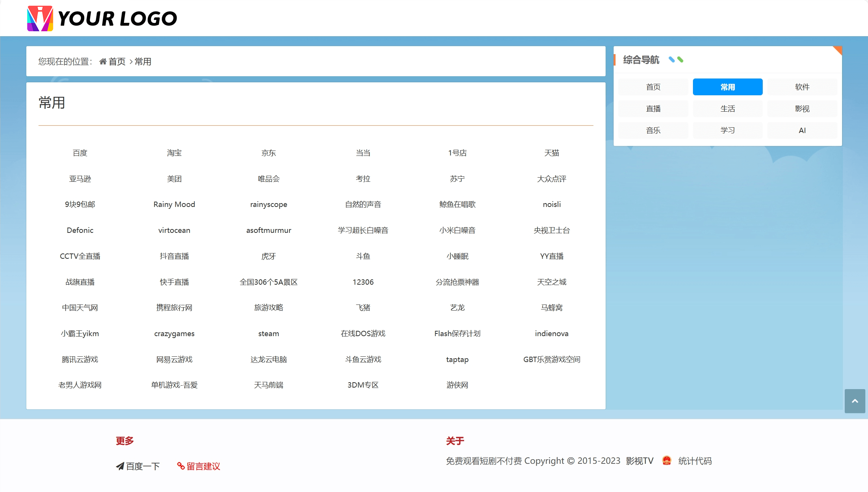Visit the 苏宁 link

[457, 179]
